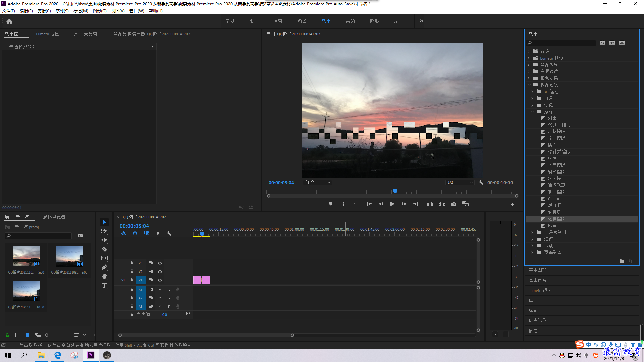
Task: Play the program monitor
Action: (392, 204)
